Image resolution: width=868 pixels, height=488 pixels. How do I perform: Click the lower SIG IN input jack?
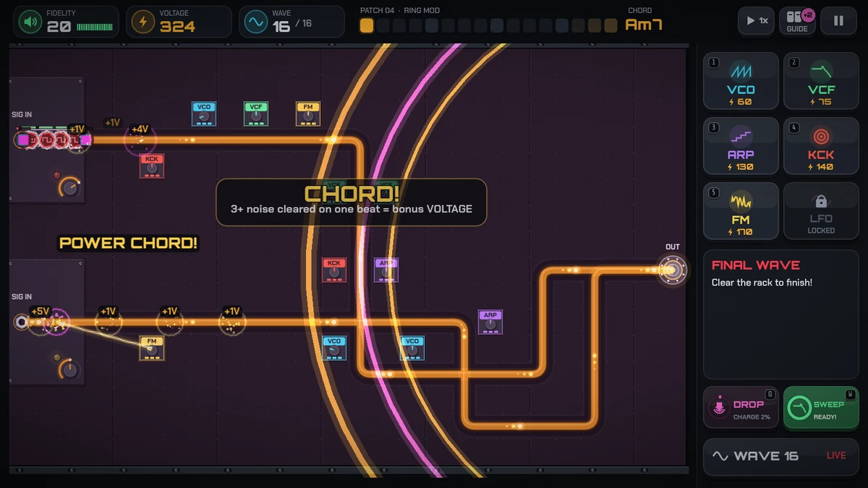point(22,322)
